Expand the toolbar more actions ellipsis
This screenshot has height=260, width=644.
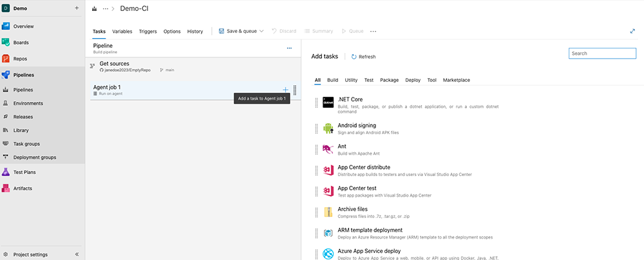click(373, 31)
